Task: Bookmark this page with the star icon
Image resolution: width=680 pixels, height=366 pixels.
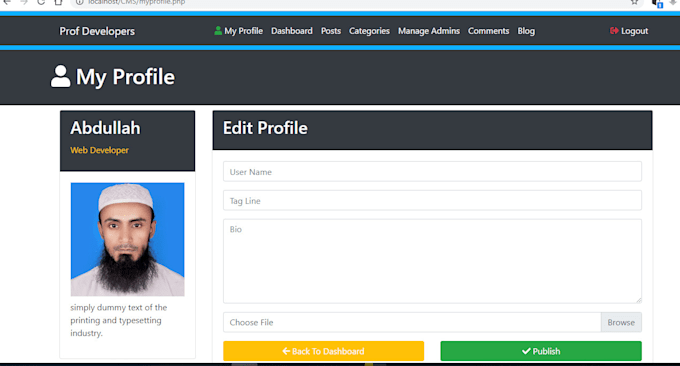Action: pyautogui.click(x=634, y=2)
